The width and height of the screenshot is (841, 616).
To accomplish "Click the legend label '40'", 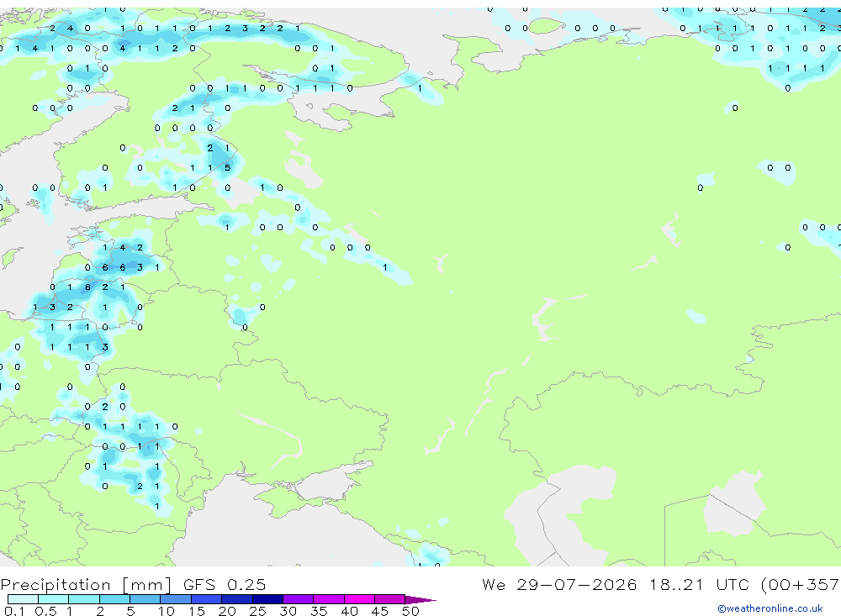I will (x=350, y=611).
